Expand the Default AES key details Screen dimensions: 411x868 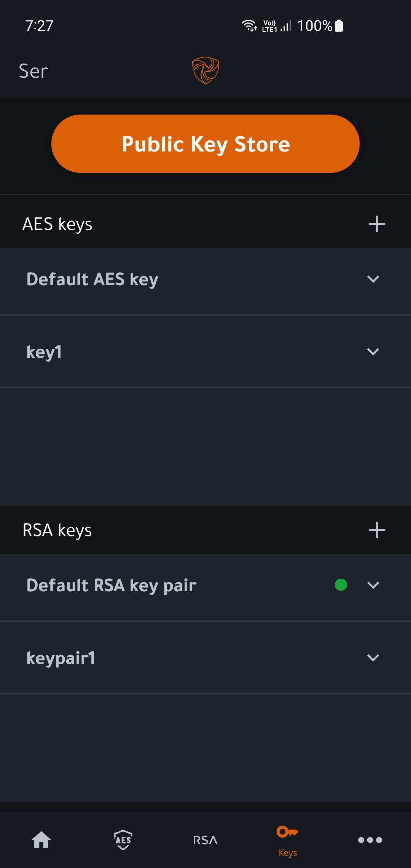tap(374, 280)
